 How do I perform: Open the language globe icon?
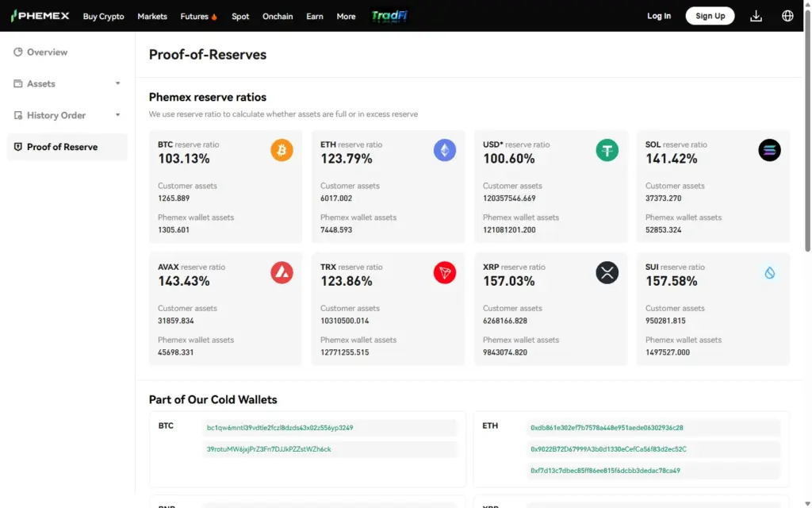(x=787, y=16)
